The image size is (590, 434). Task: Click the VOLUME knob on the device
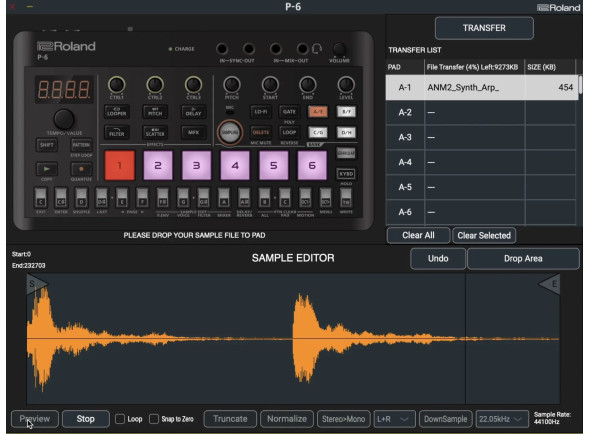point(339,49)
